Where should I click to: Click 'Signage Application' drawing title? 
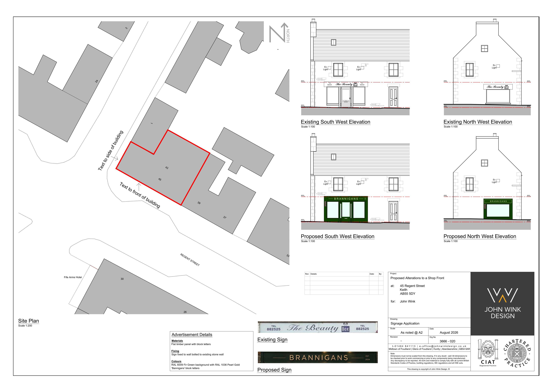pos(405,323)
